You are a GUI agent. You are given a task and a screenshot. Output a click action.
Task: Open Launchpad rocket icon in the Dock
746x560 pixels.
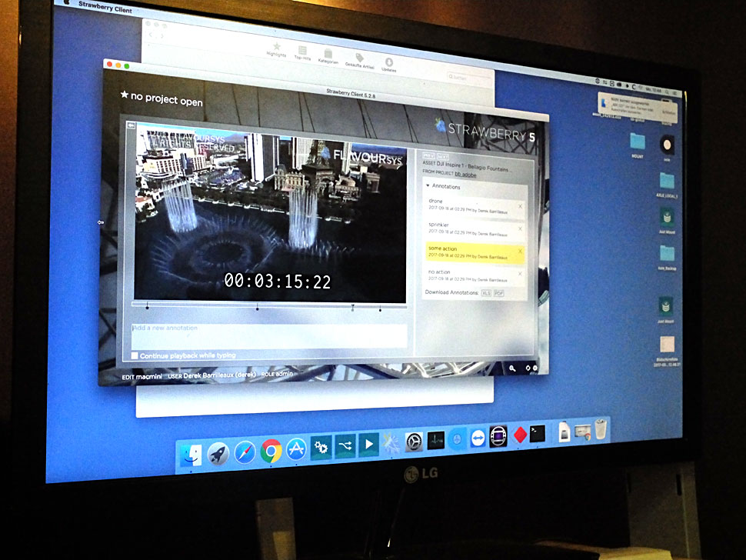tap(218, 454)
